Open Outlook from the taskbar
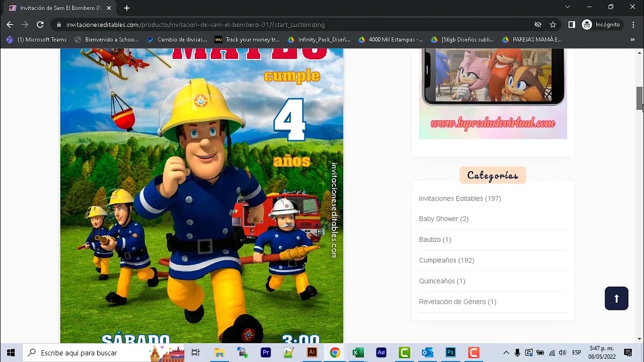 (428, 352)
